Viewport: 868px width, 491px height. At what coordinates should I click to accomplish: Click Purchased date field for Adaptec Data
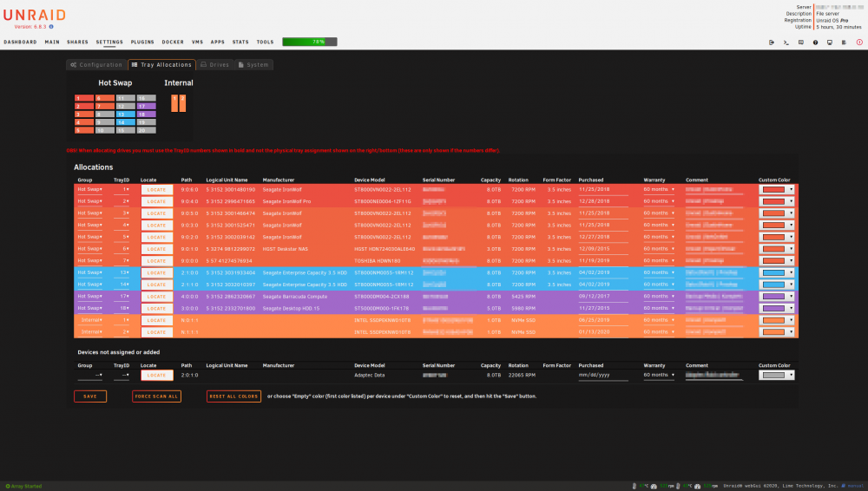click(x=603, y=376)
